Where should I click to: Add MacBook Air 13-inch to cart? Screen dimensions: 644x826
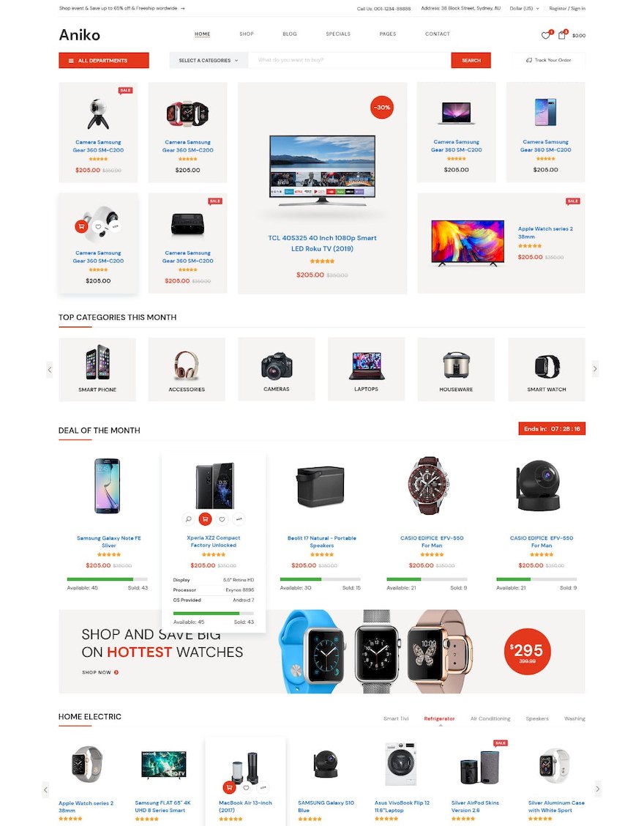click(229, 787)
